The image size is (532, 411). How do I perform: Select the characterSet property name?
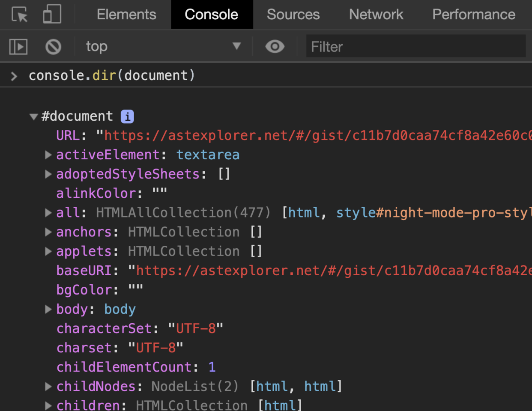(104, 328)
